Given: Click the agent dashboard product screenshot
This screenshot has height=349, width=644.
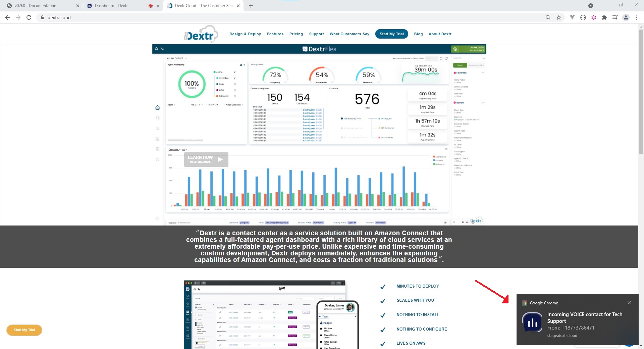Looking at the screenshot, I should click(271, 314).
